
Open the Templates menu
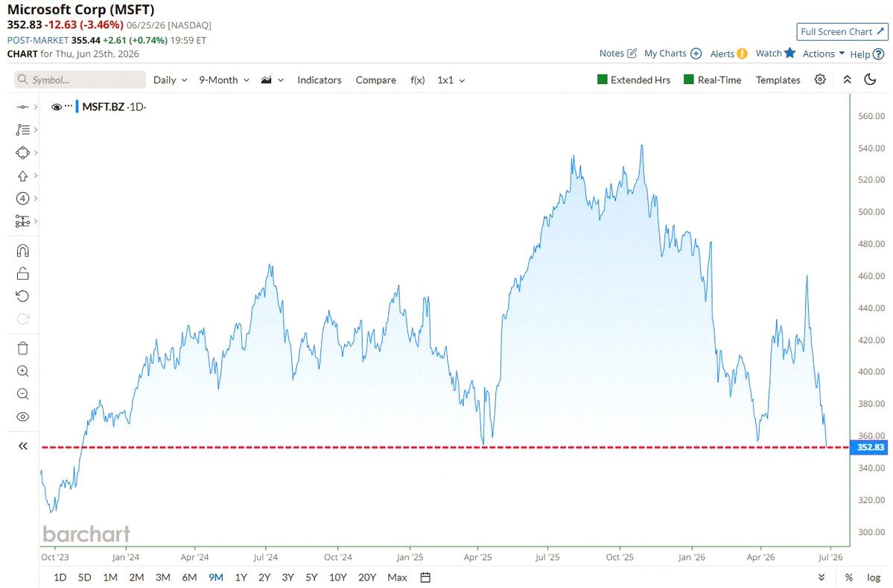tap(778, 80)
